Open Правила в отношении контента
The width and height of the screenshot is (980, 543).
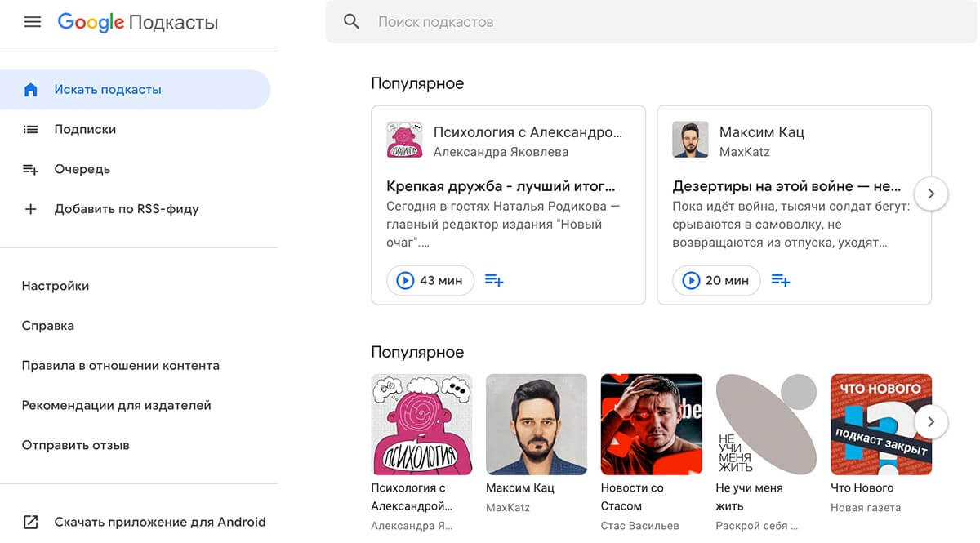coord(121,366)
